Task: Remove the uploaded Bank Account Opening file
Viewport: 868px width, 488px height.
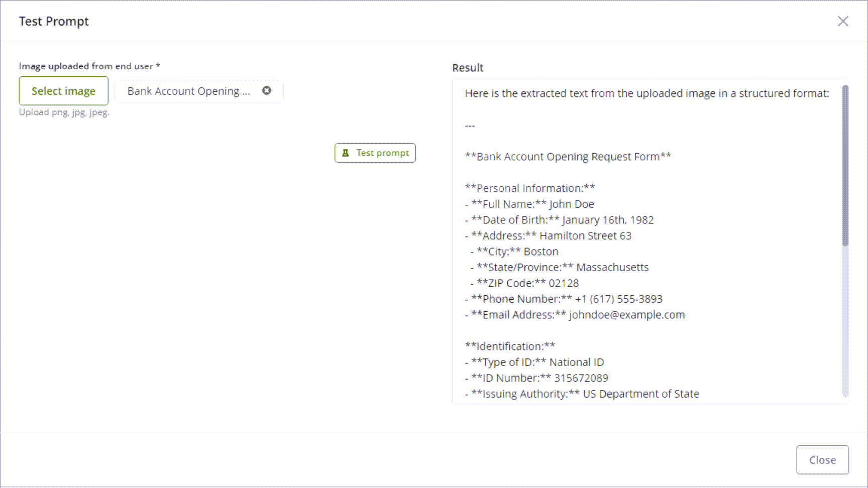Action: [x=267, y=90]
